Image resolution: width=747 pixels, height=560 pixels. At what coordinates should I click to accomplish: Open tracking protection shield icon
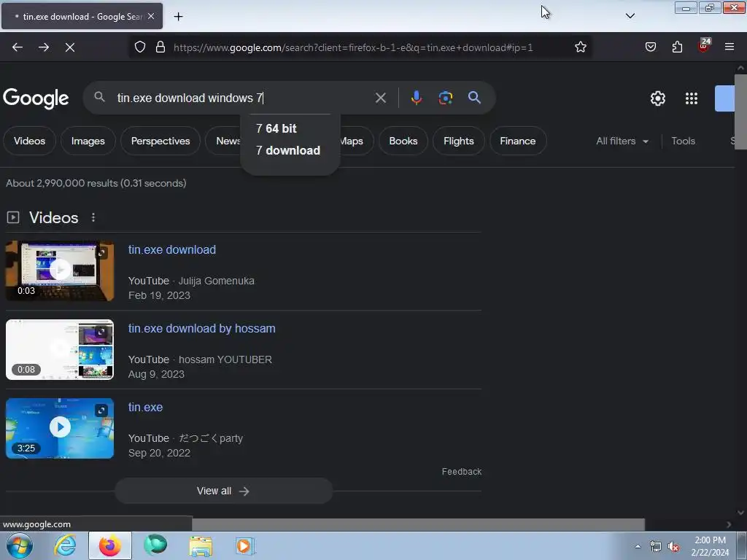tap(139, 47)
